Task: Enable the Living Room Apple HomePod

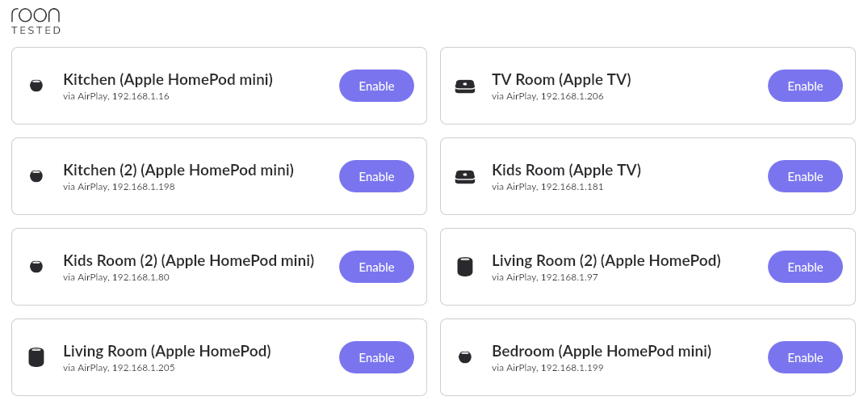Action: (376, 357)
